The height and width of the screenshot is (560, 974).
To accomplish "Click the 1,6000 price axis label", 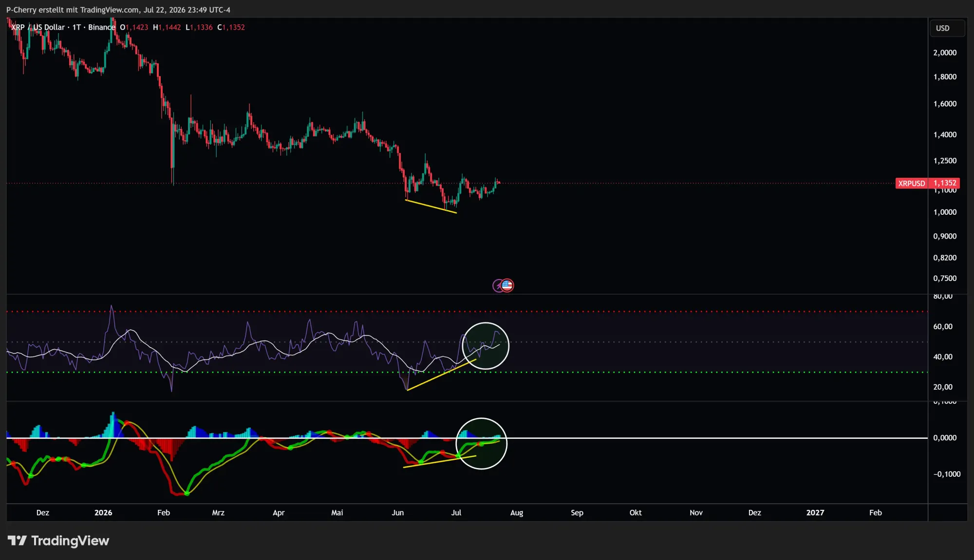I will pos(945,104).
